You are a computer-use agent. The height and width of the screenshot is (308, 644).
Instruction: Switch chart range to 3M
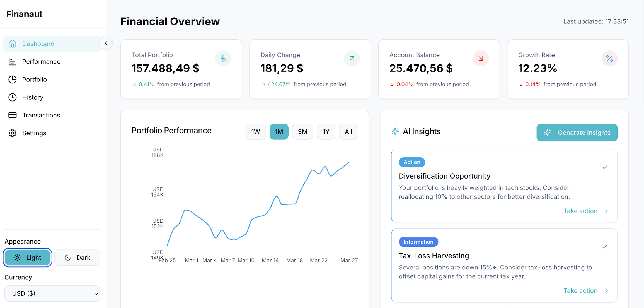coord(302,132)
